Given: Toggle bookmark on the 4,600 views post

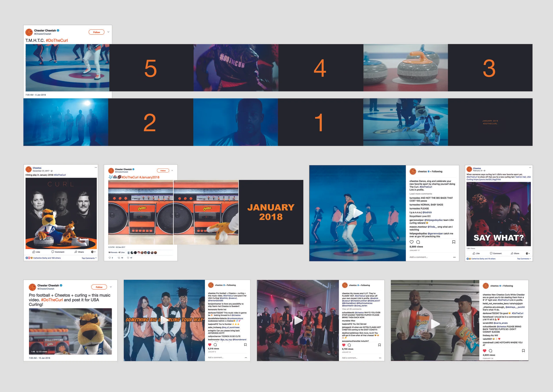Looking at the screenshot, I should 523,351.
